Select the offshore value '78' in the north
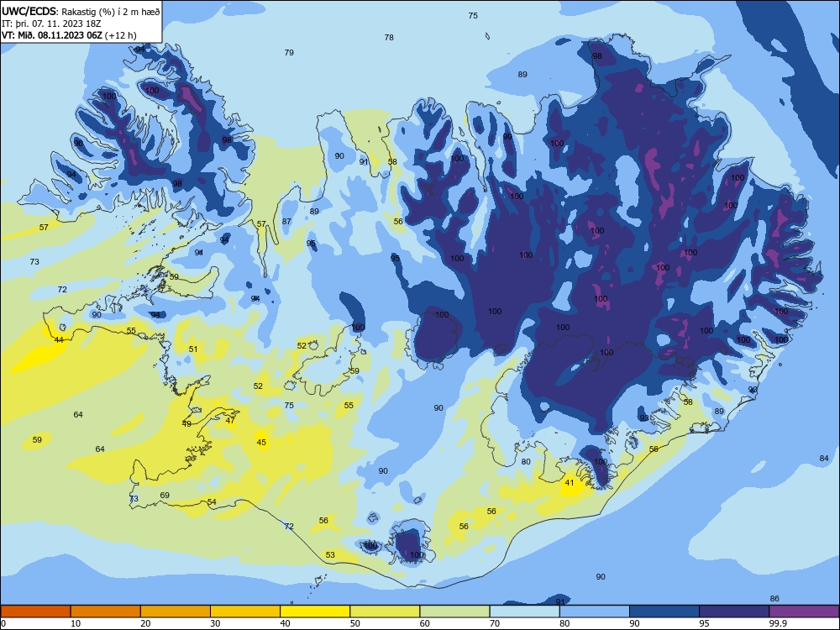The width and height of the screenshot is (840, 630). tap(389, 38)
